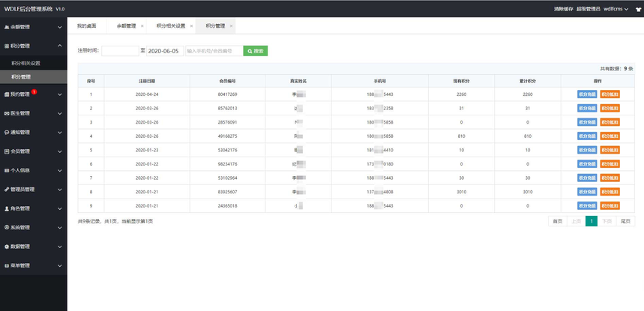Viewport: 644px width, 311px height.
Task: Go to 尾页 in pagination
Action: tap(625, 221)
